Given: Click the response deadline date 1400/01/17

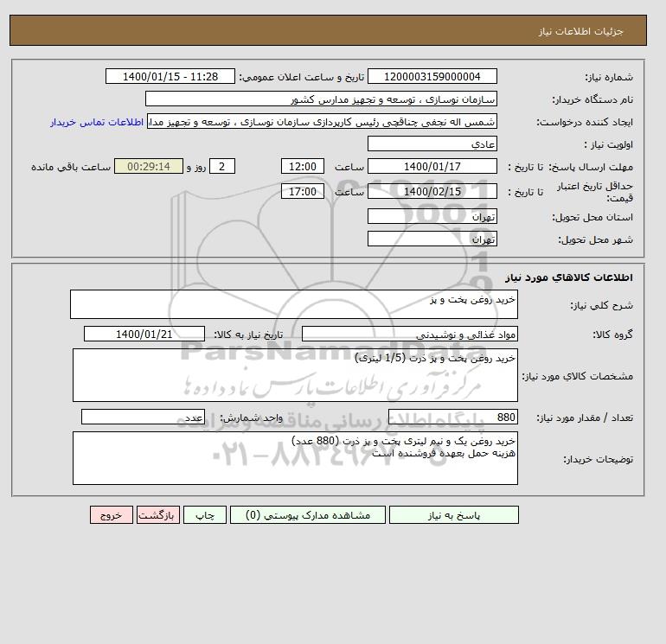Looking at the screenshot, I should pyautogui.click(x=432, y=167).
